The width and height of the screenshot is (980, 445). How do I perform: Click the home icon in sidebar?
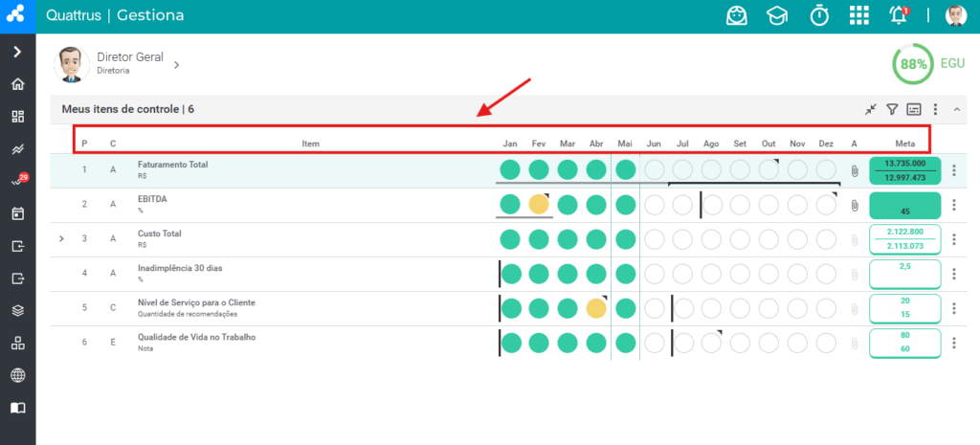point(18,84)
